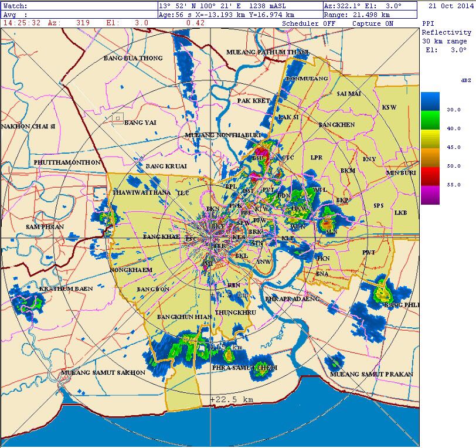Toggle the Capture ON status
Screen dimensions: 476x448
tap(373, 23)
